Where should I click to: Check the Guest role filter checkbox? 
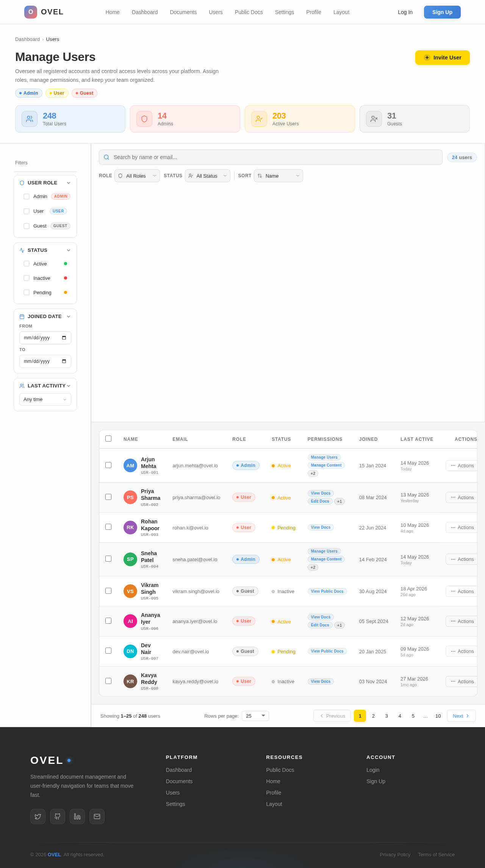pos(27,226)
